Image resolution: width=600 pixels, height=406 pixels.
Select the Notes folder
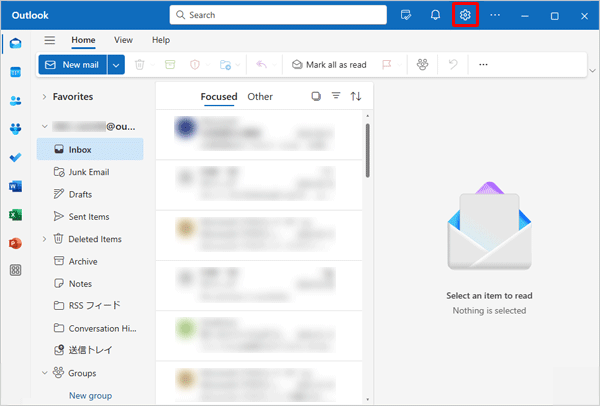[90, 284]
